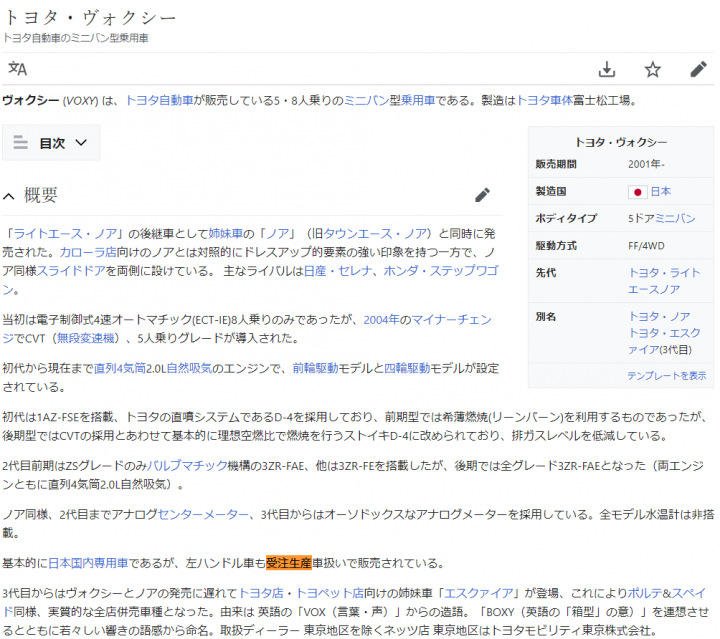Click the Japan flag icon in infobox
Viewport: 720px width, 639px height.
[637, 192]
